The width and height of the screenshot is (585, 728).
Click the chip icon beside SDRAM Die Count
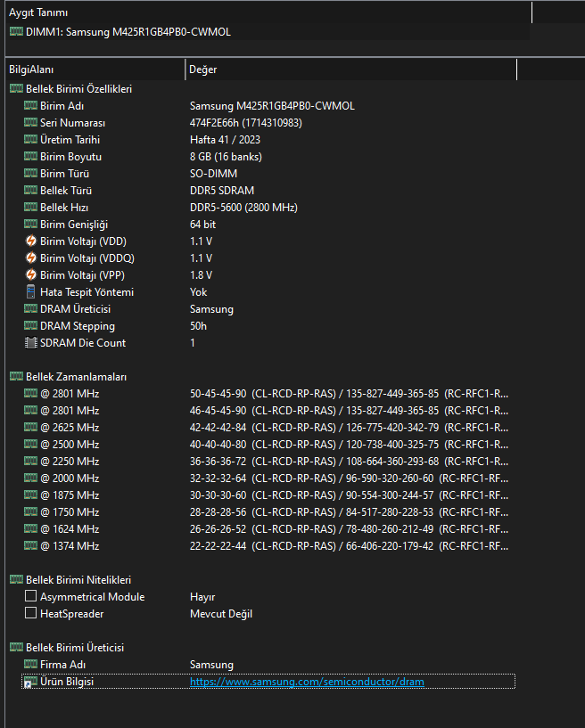tap(30, 343)
